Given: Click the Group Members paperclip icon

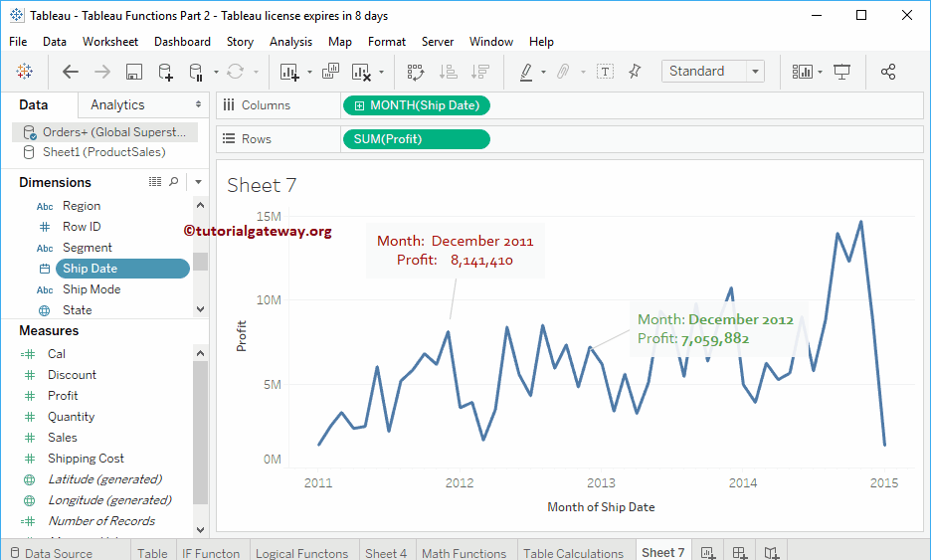Looking at the screenshot, I should pos(563,72).
